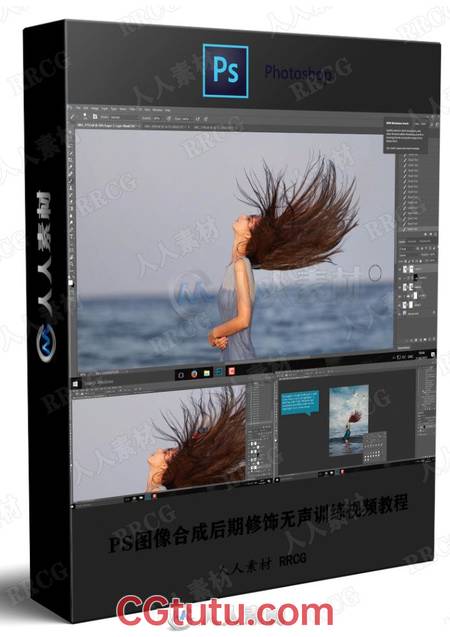This screenshot has height=637, width=450.
Task: Select the top layer's mask thumbnail
Action: [x=411, y=269]
